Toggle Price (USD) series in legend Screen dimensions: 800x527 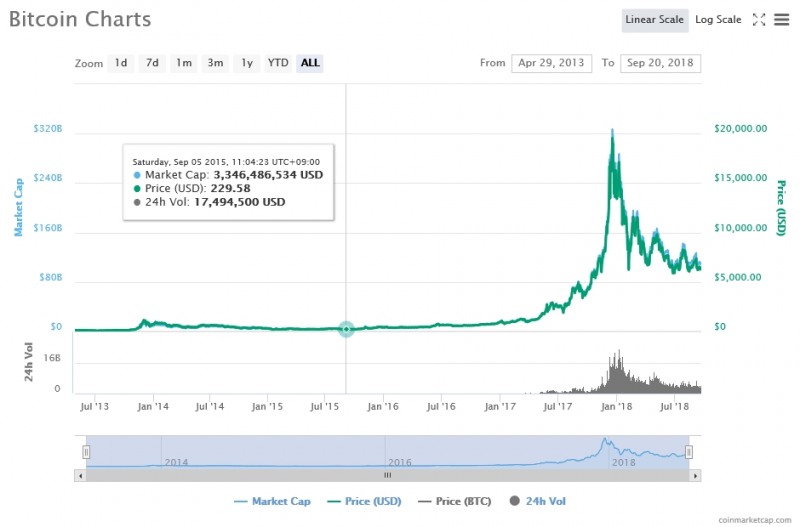(x=364, y=501)
